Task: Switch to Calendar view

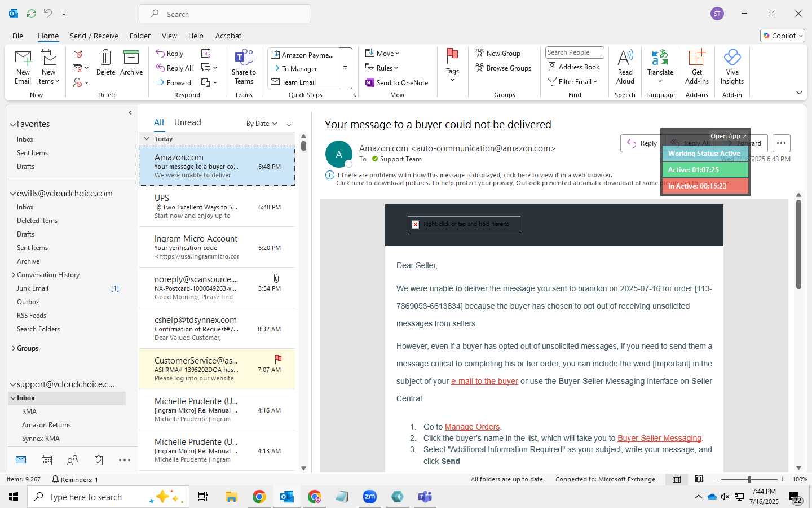Action: 47,460
